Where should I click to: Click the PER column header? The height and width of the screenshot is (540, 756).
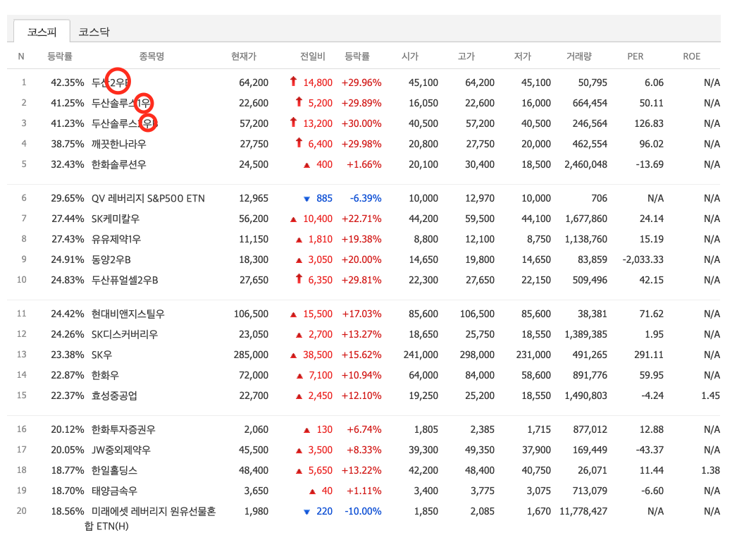tap(635, 56)
